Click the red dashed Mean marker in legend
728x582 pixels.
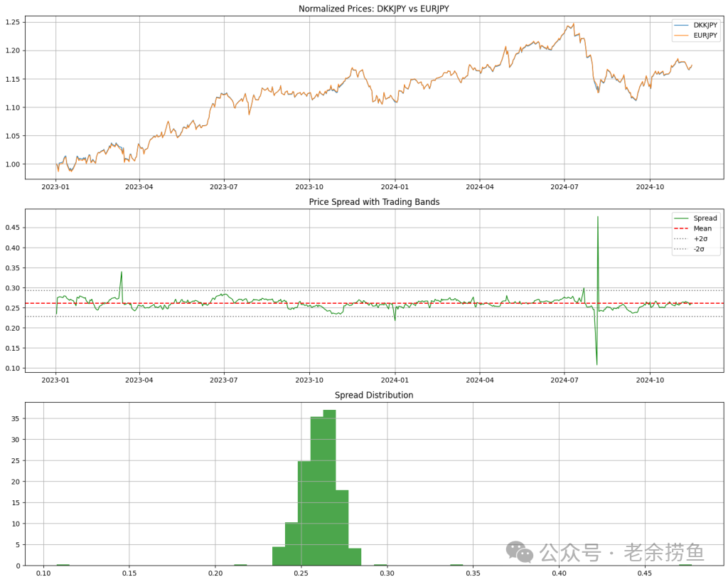point(681,228)
